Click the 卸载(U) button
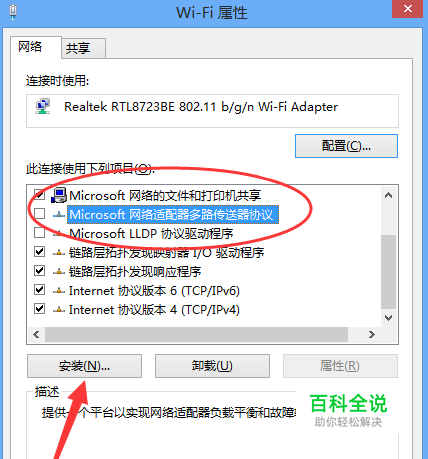Image resolution: width=428 pixels, height=459 pixels. point(212,366)
